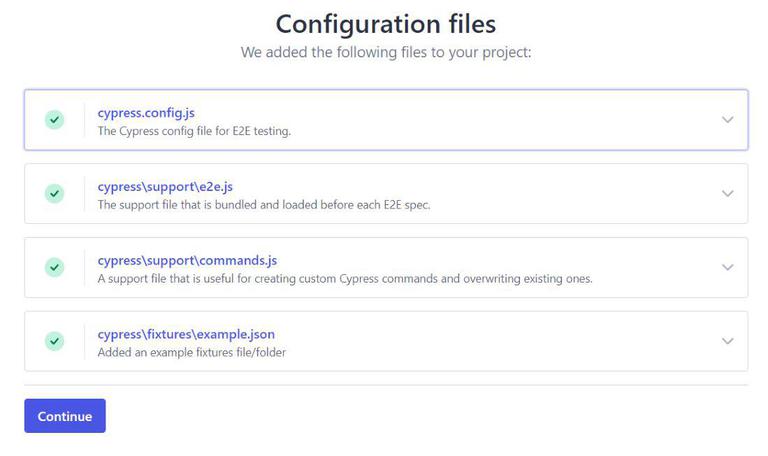Click the horizontal divider above the Continue button
768x456 pixels.
(x=385, y=385)
